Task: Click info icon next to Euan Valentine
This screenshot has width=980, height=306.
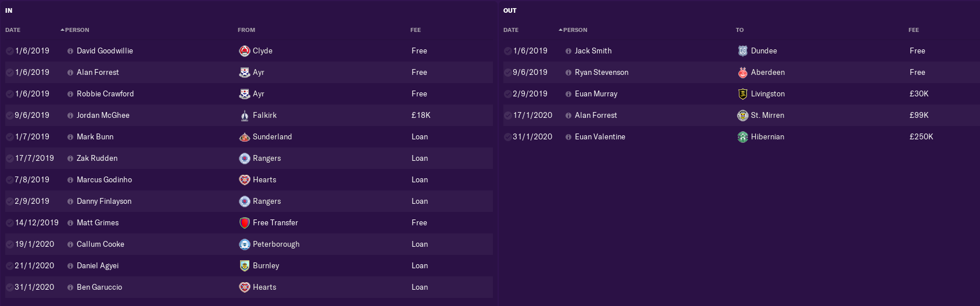Action: pyautogui.click(x=568, y=137)
